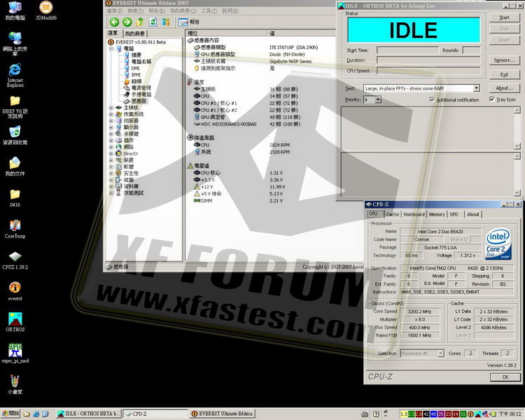This screenshot has width=525, height=420.
Task: Select the super_pi_mod desktop icon
Action: tap(15, 353)
